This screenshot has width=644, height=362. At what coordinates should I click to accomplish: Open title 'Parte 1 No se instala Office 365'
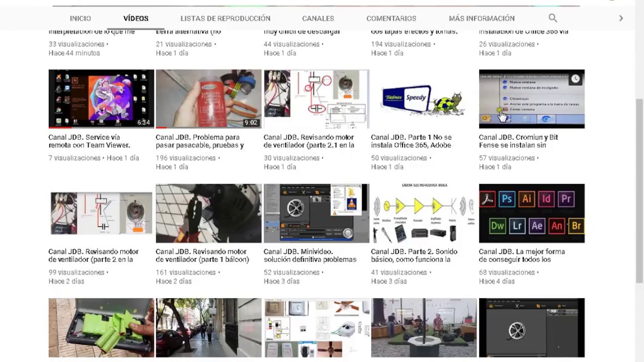pyautogui.click(x=412, y=141)
